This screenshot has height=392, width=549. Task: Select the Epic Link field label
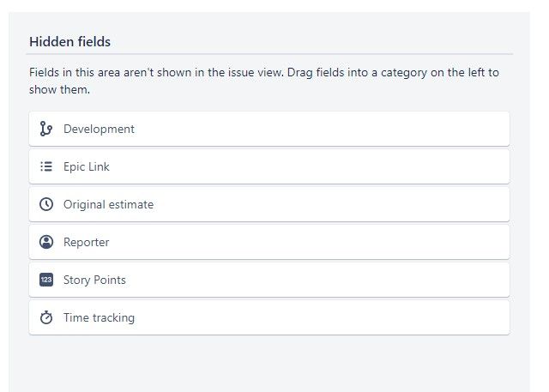[87, 167]
